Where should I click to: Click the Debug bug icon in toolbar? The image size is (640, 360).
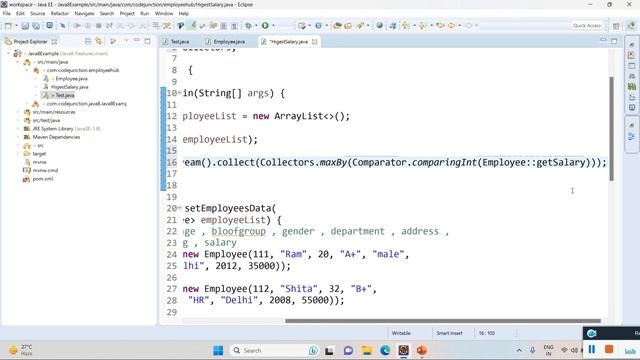pyautogui.click(x=249, y=25)
